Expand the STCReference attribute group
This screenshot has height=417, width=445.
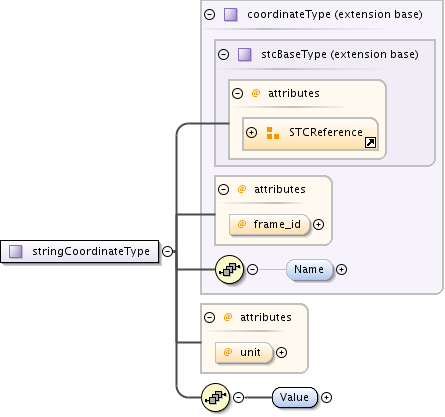coord(251,132)
